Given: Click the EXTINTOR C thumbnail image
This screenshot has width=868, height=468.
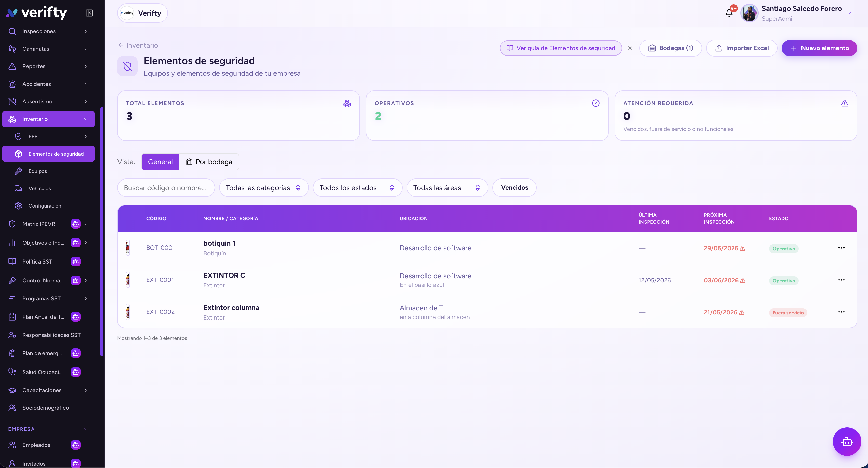Looking at the screenshot, I should coord(128,280).
